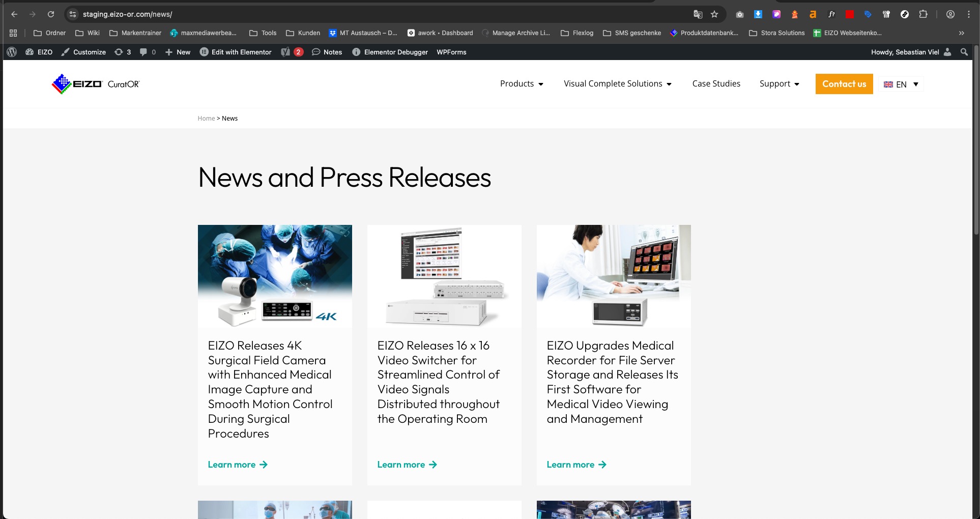Open the 16 x 16 Video Switcher thumbnail
The width and height of the screenshot is (980, 519).
coord(444,276)
